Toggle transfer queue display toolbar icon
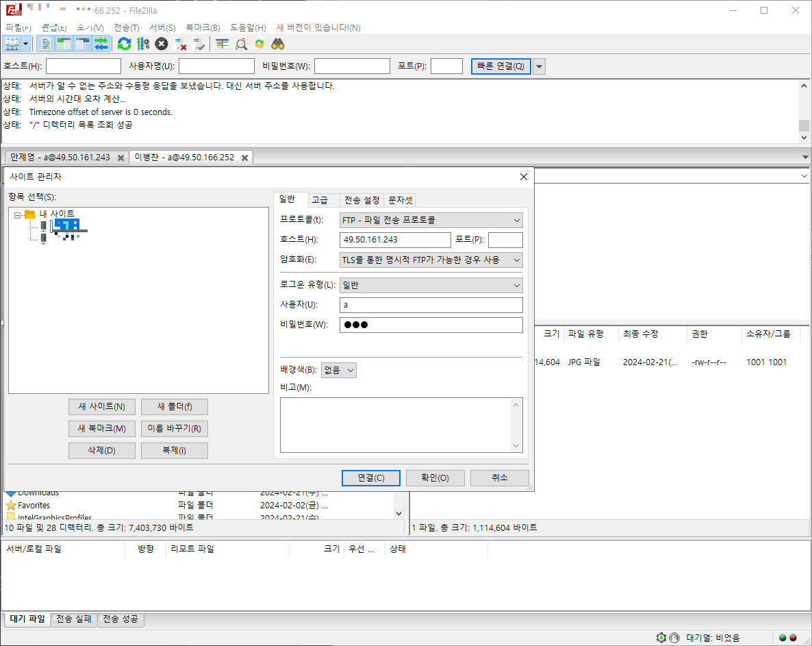Image resolution: width=812 pixels, height=646 pixels. [101, 44]
